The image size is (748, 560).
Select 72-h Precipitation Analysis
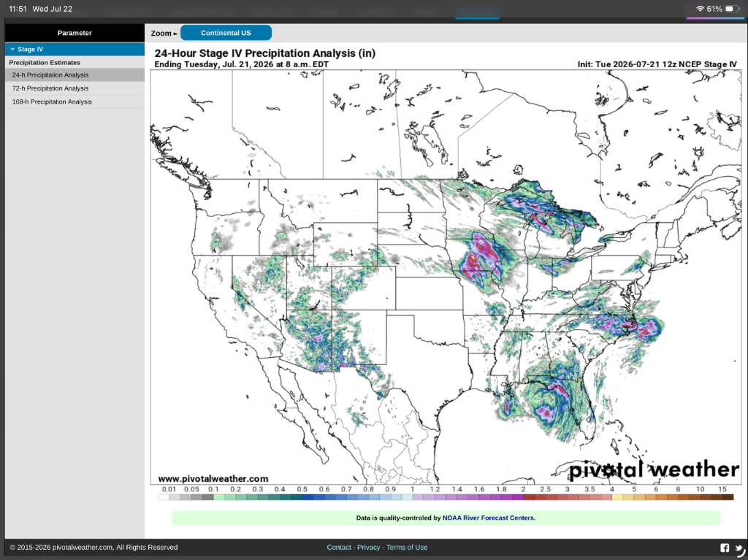point(75,88)
